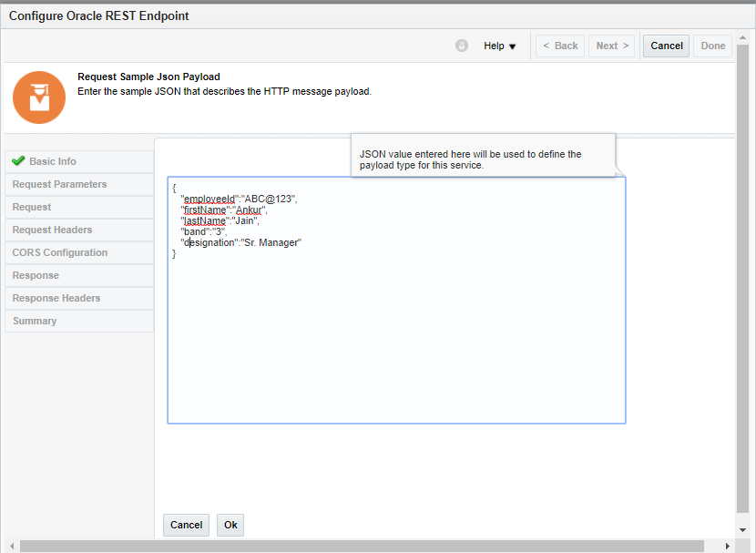Screen dimensions: 756x553
Task: Open the Response step
Action: (36, 275)
